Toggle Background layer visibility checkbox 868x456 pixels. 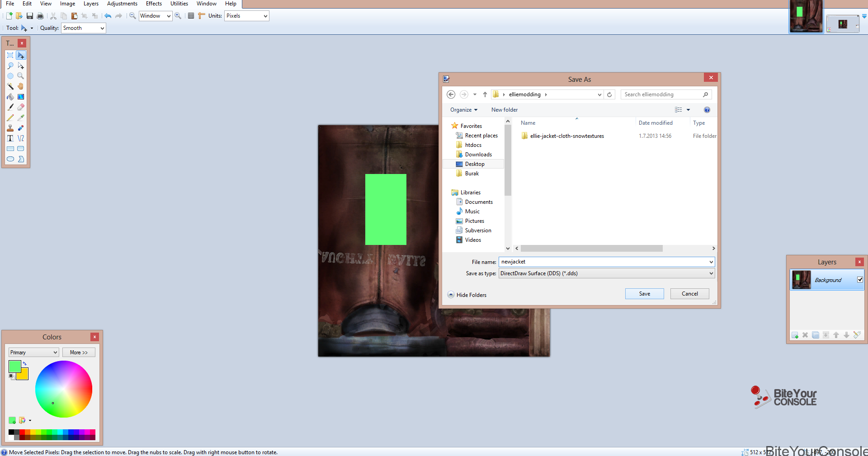pyautogui.click(x=860, y=280)
